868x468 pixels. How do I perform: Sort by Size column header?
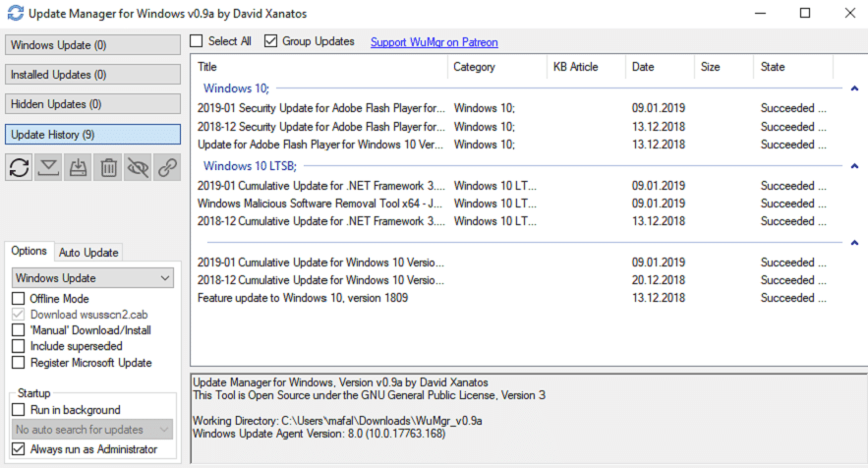724,67
